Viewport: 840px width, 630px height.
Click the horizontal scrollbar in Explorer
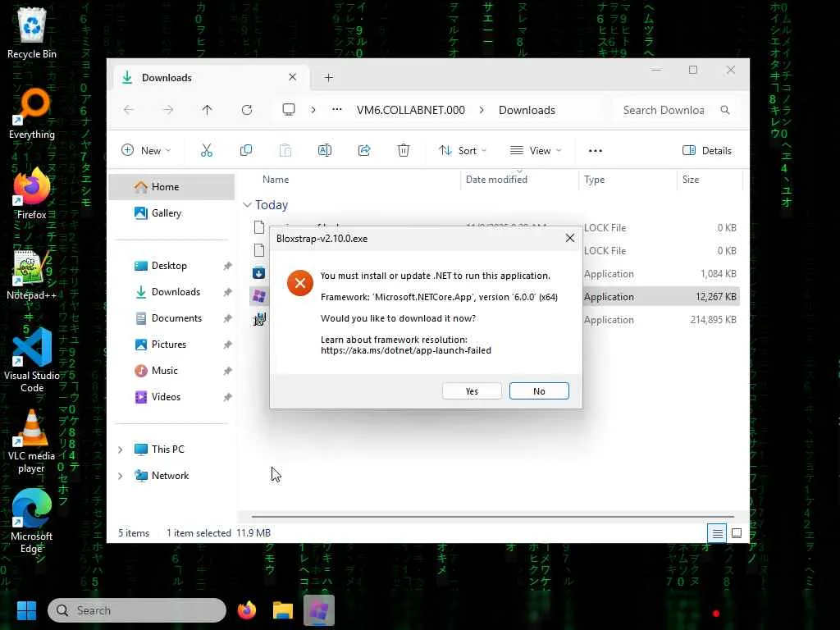[492, 517]
